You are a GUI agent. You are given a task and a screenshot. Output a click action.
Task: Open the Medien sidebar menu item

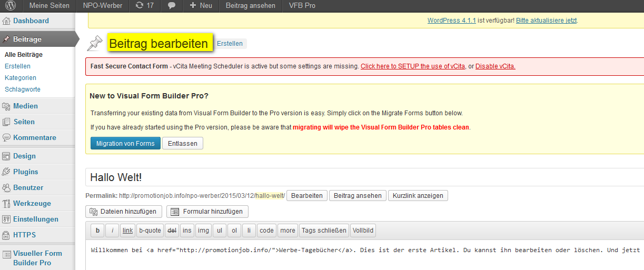point(25,106)
